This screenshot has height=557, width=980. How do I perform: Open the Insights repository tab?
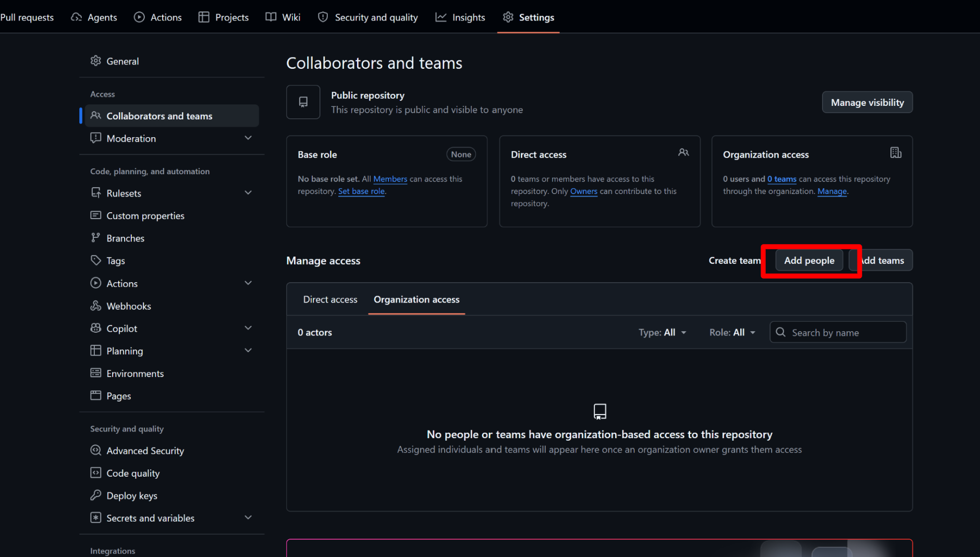click(460, 17)
